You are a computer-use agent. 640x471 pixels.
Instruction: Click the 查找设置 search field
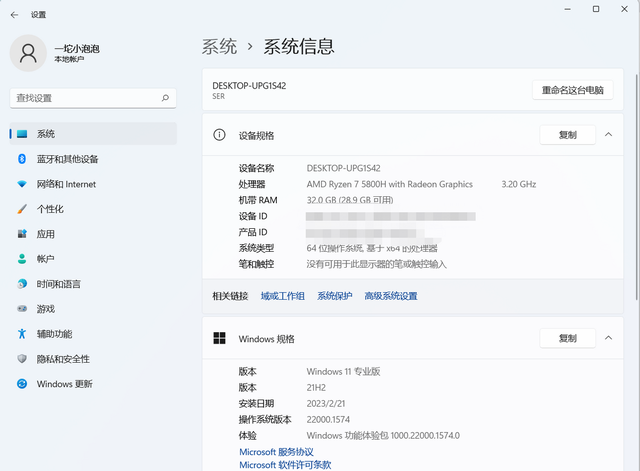click(x=85, y=98)
